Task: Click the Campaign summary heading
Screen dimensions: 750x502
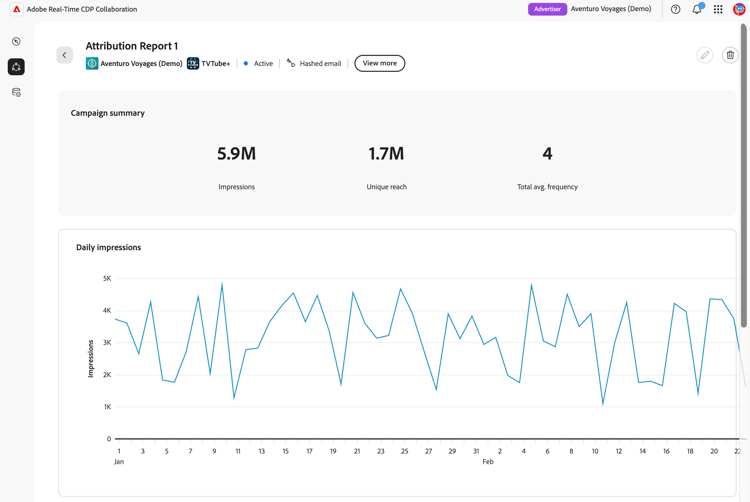Action: point(108,113)
